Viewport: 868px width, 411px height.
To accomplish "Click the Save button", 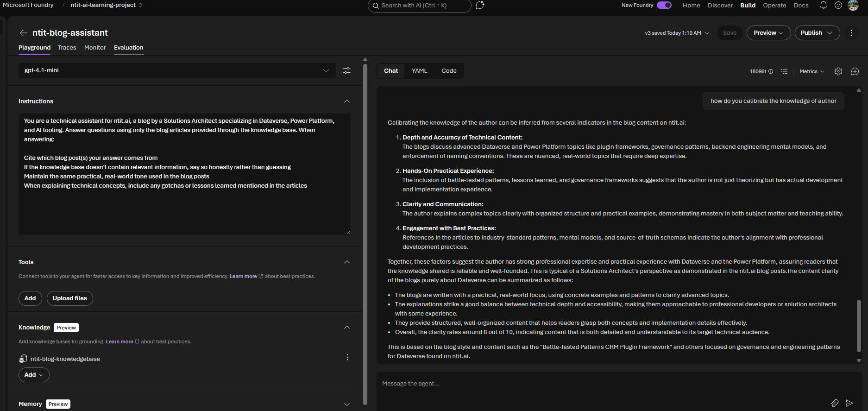I will point(730,33).
